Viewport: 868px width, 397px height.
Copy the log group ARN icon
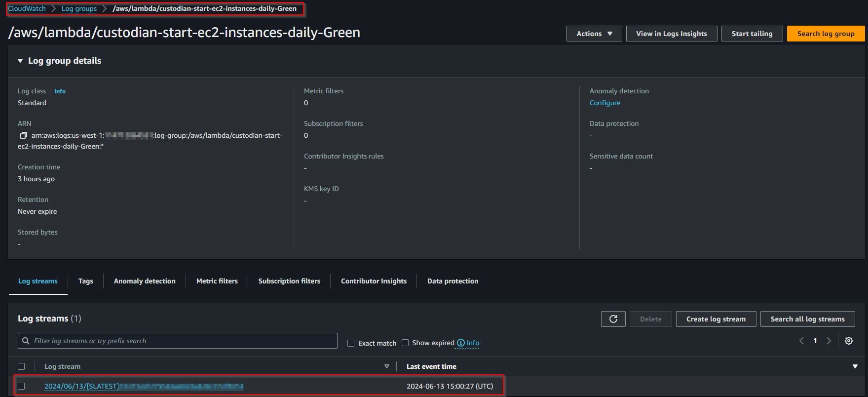pos(23,135)
